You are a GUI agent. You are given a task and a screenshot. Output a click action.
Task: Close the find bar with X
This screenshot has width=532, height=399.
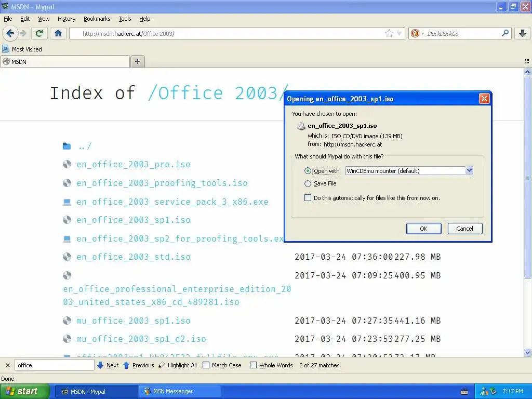pos(7,365)
